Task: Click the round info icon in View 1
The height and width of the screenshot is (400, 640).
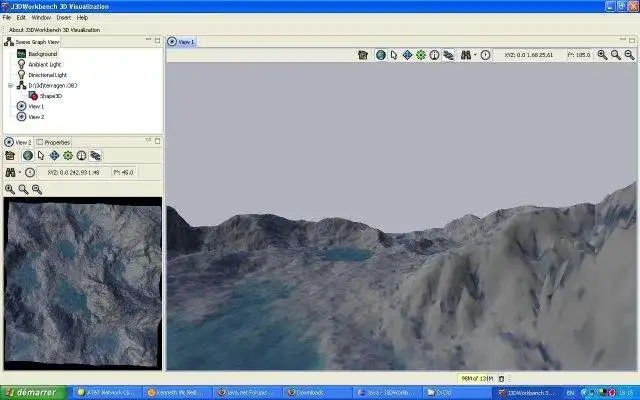Action: pyautogui.click(x=434, y=55)
